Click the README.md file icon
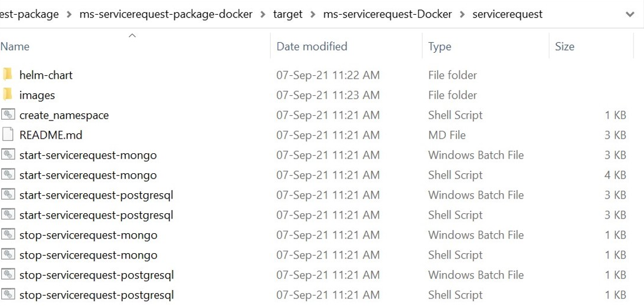Image resolution: width=644 pixels, height=306 pixels. (8, 135)
